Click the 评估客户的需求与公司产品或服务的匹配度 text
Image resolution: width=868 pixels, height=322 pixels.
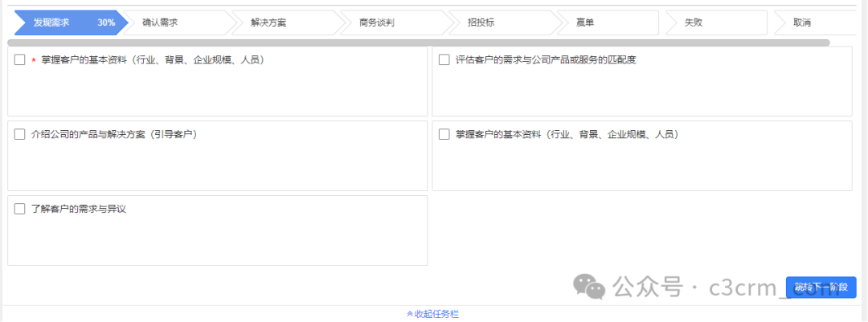tap(546, 59)
